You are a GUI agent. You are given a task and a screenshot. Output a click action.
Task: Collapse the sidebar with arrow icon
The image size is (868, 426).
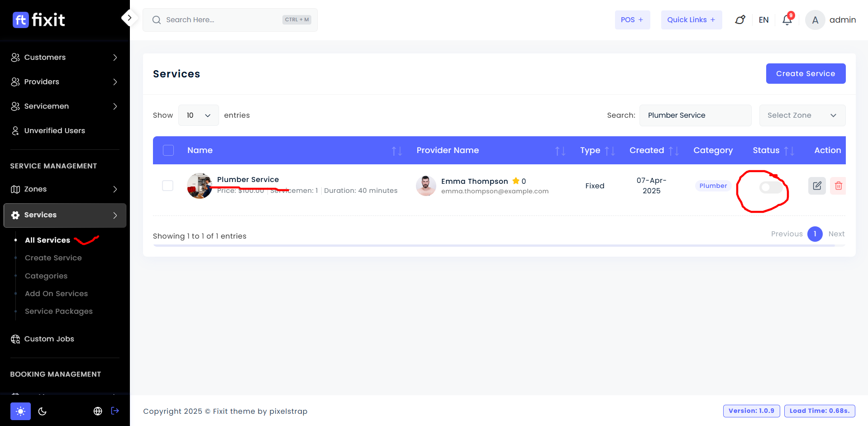click(129, 18)
